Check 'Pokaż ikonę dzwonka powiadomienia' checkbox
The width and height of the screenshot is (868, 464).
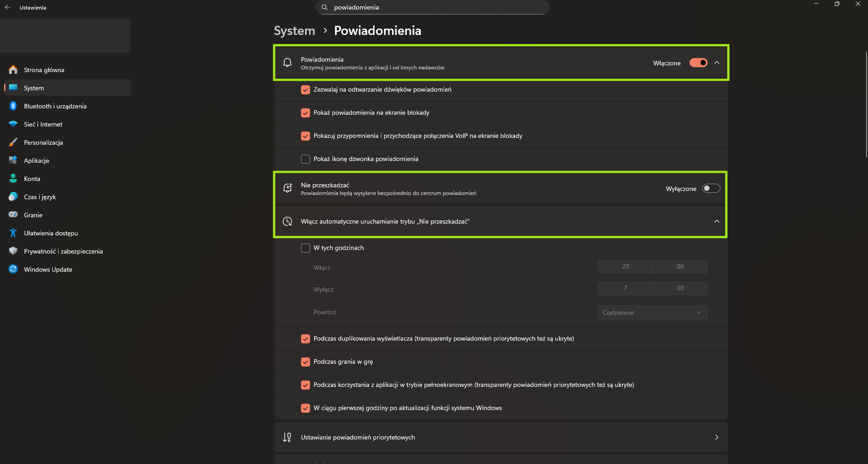click(306, 159)
